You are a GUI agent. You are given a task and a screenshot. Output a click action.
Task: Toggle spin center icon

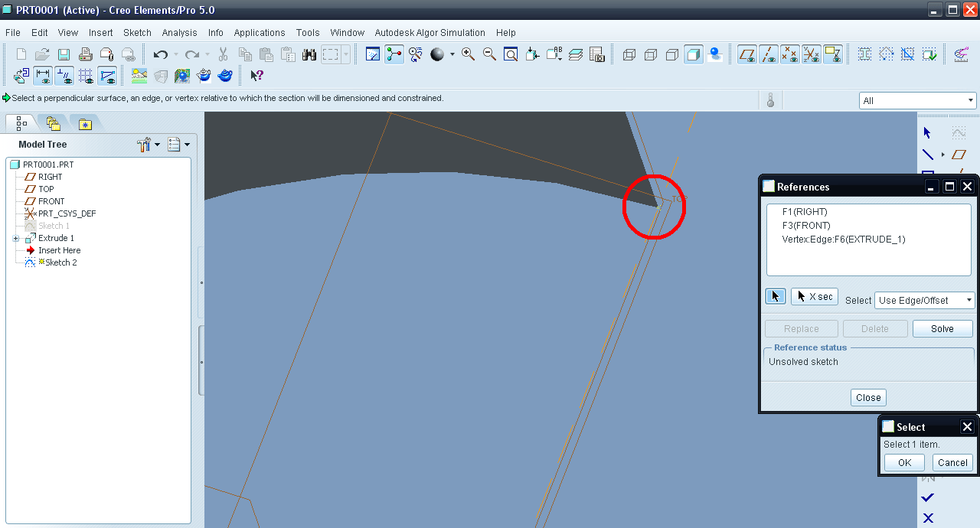394,54
